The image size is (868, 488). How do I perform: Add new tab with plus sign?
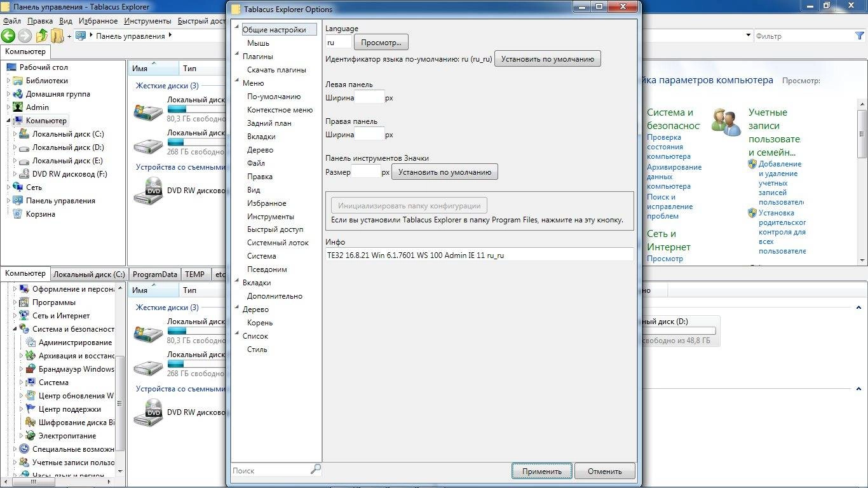tap(69, 36)
